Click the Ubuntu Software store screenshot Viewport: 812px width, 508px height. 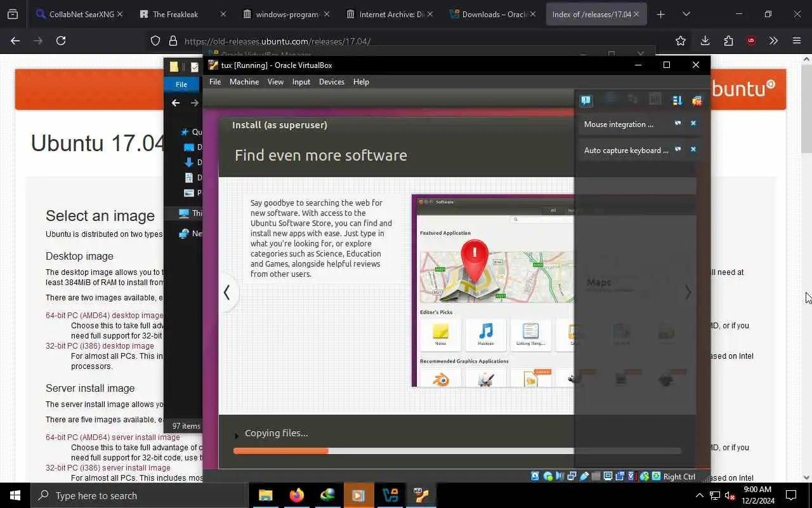point(493,291)
